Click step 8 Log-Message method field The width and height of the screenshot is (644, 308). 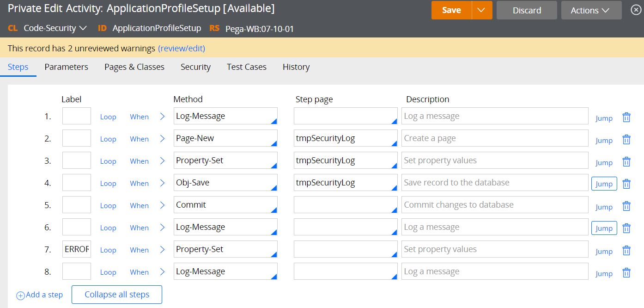[x=225, y=271]
